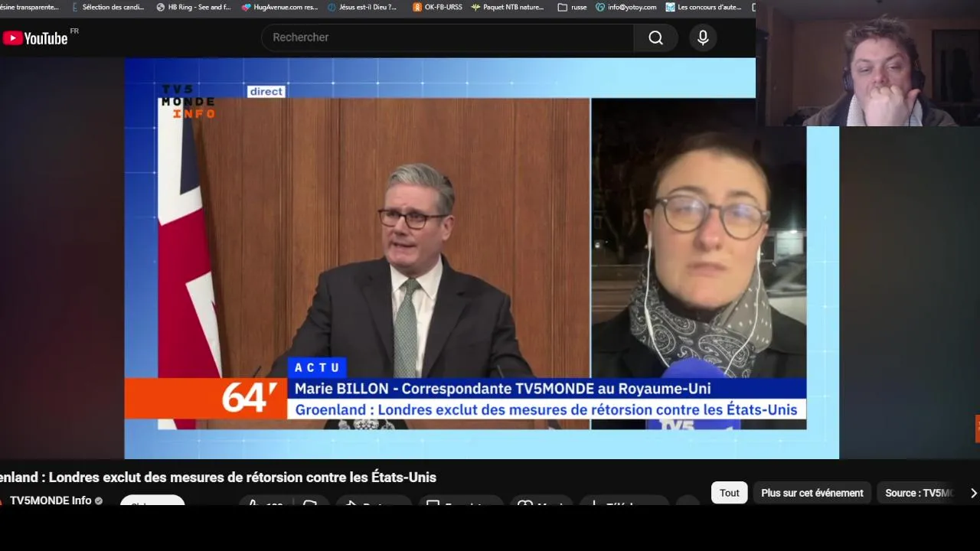980x551 pixels.
Task: Open the 'Jésus est-il Dieu ?' bookmark
Action: pyautogui.click(x=362, y=7)
